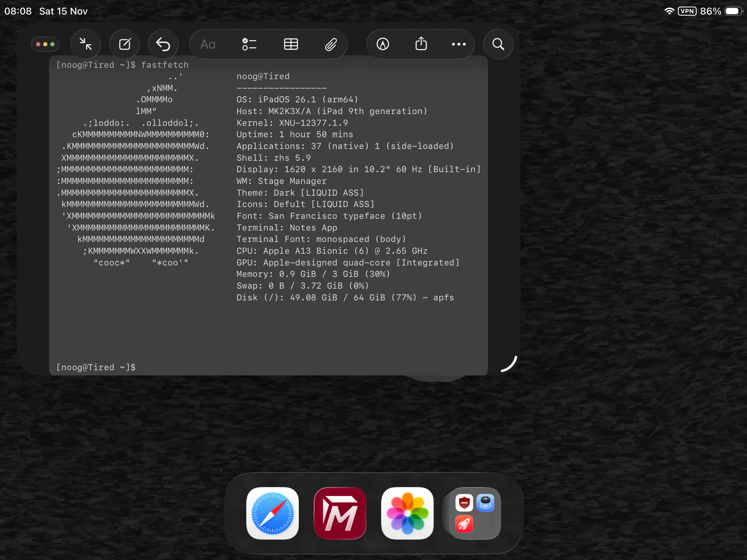Image resolution: width=747 pixels, height=560 pixels.
Task: Insert a table using table icon
Action: pyautogui.click(x=291, y=44)
